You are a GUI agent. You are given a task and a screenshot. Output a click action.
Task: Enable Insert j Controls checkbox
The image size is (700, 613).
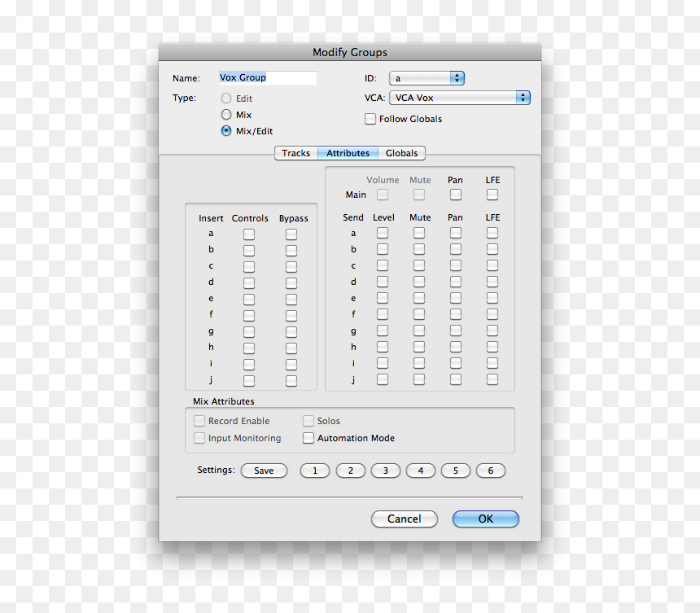249,381
